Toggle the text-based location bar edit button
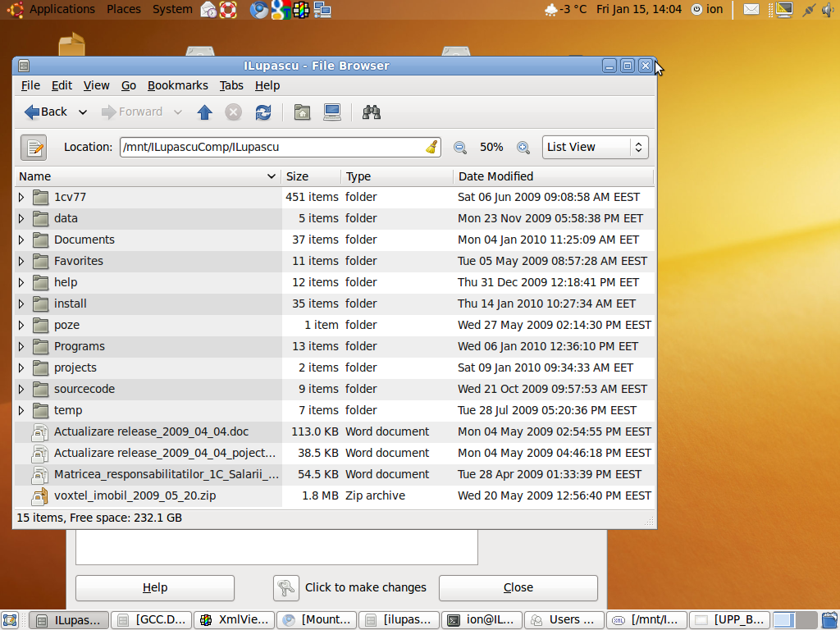Image resolution: width=840 pixels, height=630 pixels. 34,148
